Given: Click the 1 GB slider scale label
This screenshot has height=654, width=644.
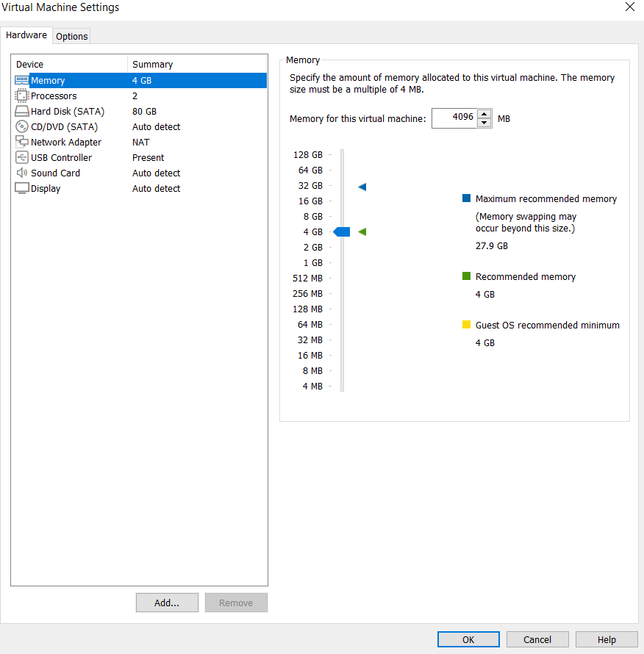Looking at the screenshot, I should (313, 263).
